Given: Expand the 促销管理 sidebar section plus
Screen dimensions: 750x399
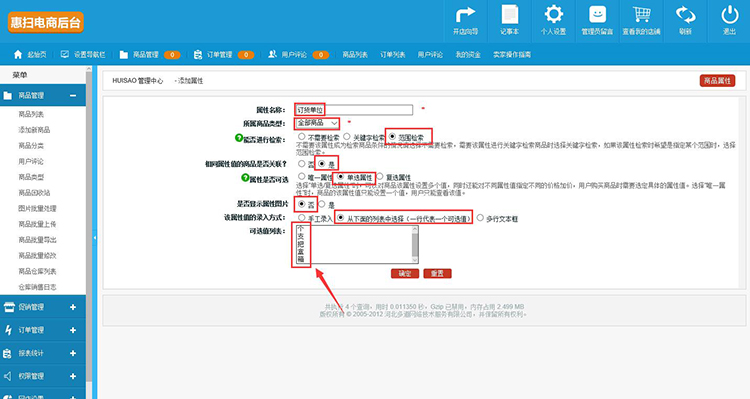Looking at the screenshot, I should click(73, 307).
